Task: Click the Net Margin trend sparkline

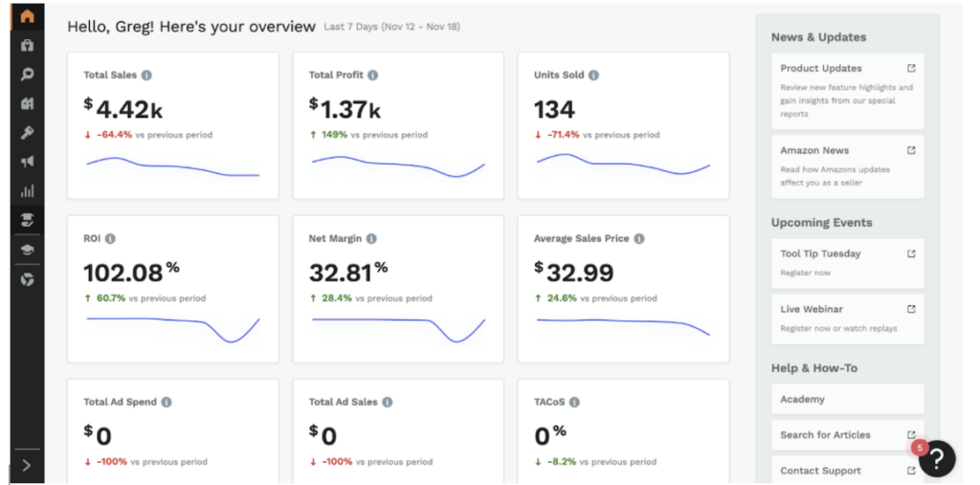Action: pyautogui.click(x=398, y=330)
